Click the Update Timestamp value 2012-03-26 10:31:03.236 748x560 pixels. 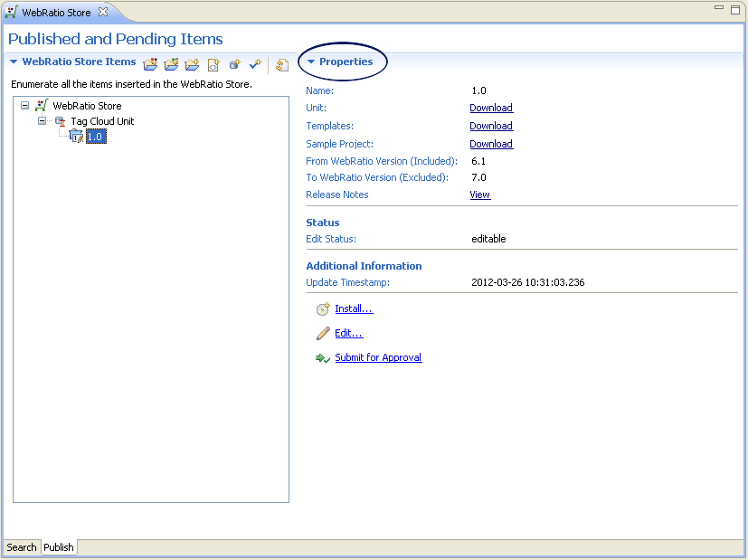click(527, 282)
